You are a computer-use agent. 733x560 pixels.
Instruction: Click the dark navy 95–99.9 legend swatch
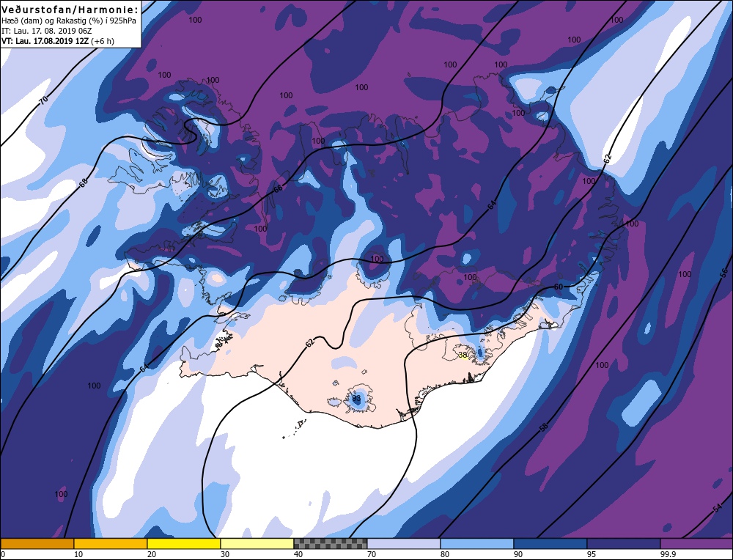point(624,544)
